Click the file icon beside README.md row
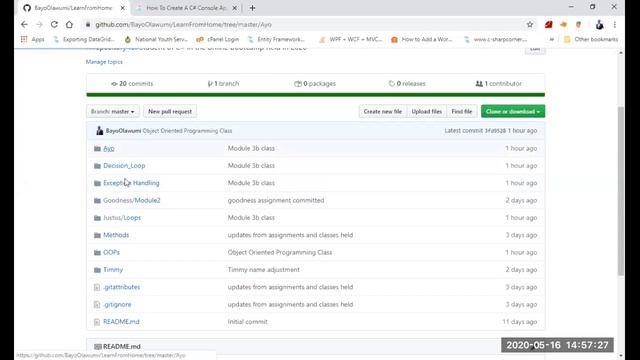Image resolution: width=640 pixels, height=360 pixels. 97,322
